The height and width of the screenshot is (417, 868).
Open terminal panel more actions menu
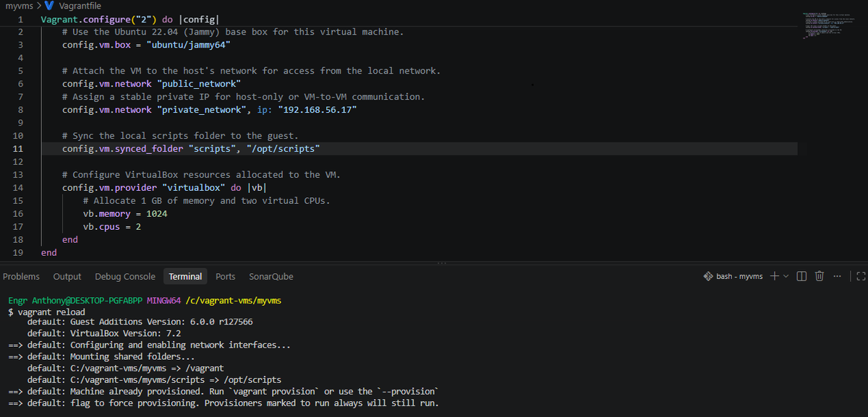click(837, 276)
